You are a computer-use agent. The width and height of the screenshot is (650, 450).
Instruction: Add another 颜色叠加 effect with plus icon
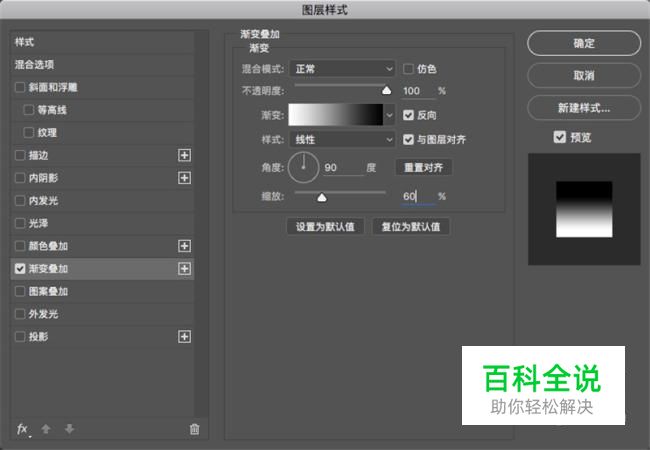pyautogui.click(x=184, y=246)
